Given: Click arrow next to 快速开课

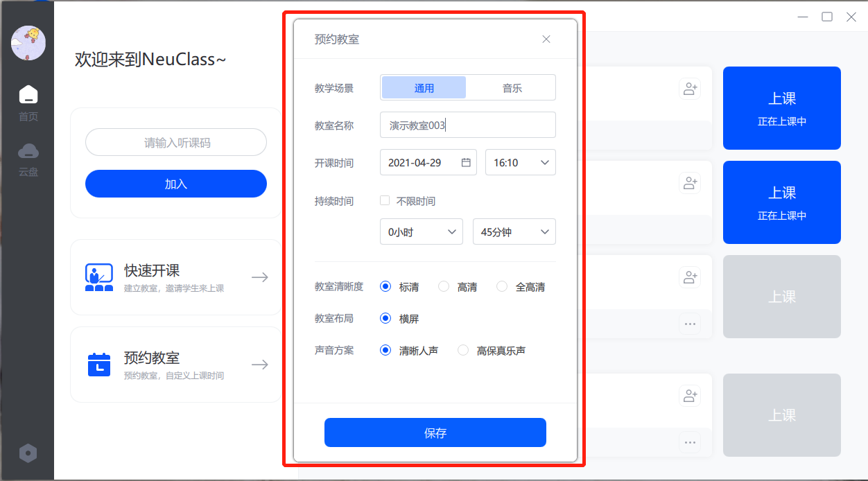Looking at the screenshot, I should tap(260, 277).
